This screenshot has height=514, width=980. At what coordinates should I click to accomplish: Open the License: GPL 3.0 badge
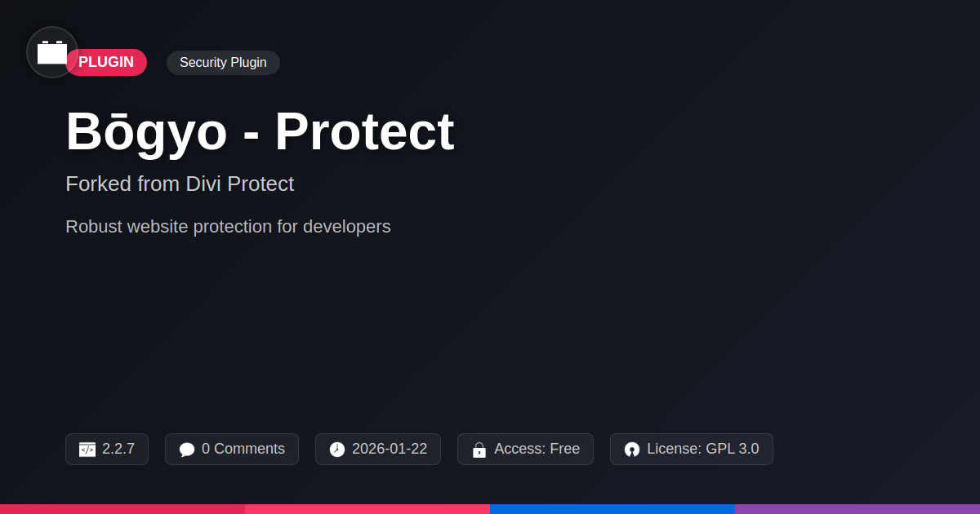[x=692, y=449]
